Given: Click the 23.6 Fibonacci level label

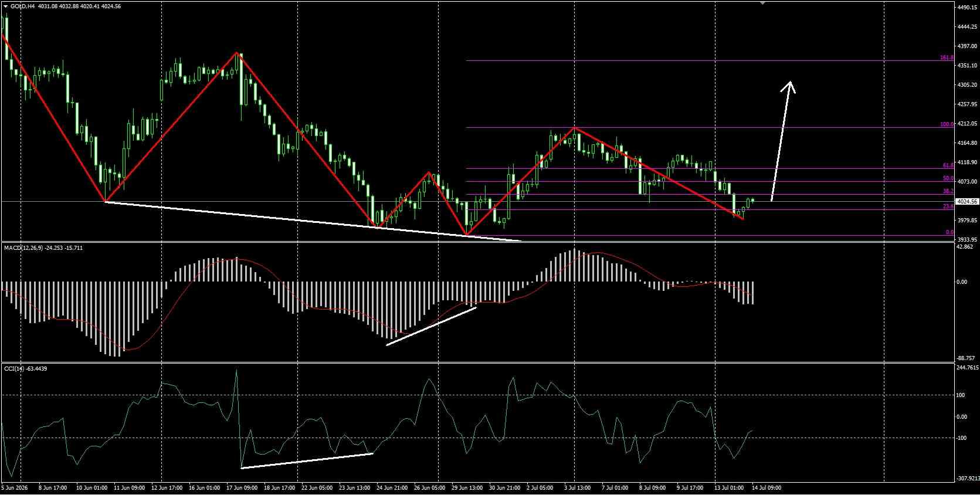Looking at the screenshot, I should click(948, 206).
